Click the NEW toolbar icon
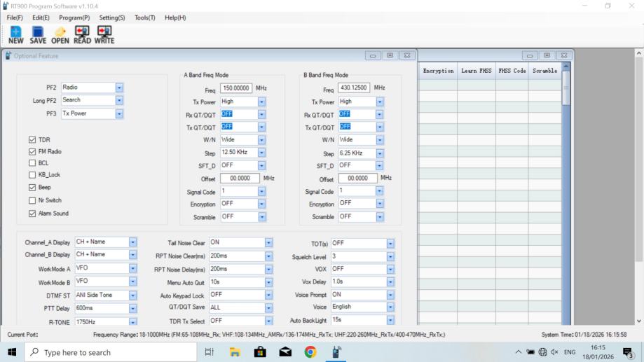Viewport: 644px width, 362px height. tap(15, 35)
